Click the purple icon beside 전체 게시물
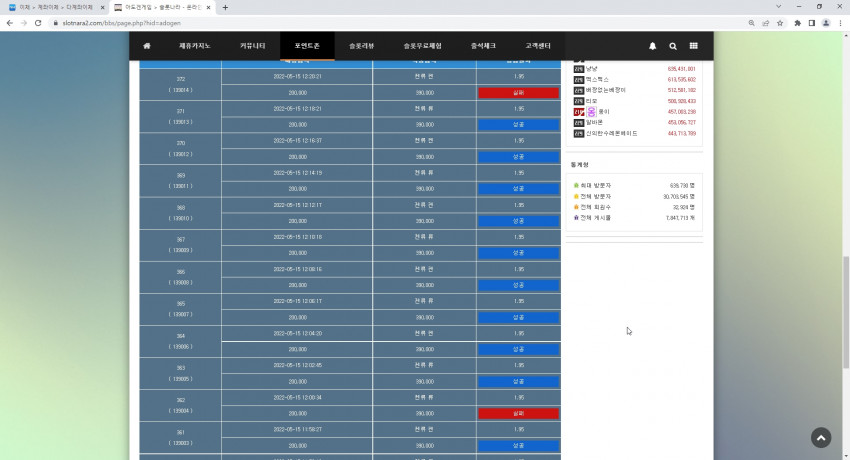850x460 pixels. pyautogui.click(x=576, y=218)
